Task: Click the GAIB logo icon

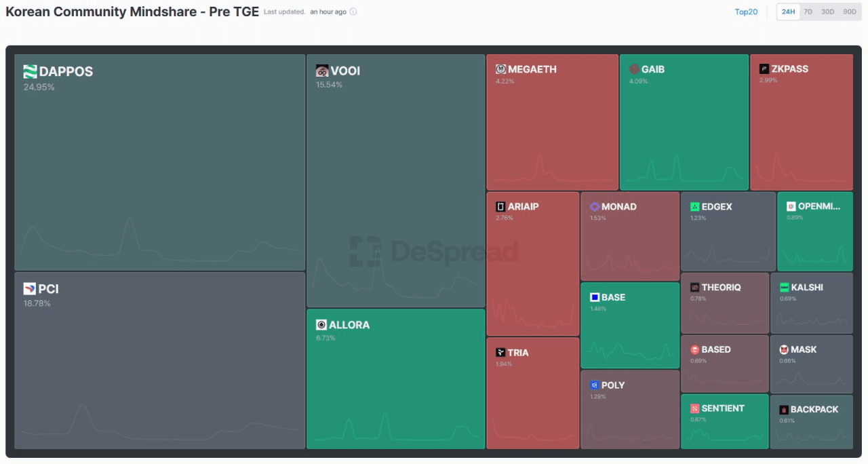Action: tap(634, 69)
